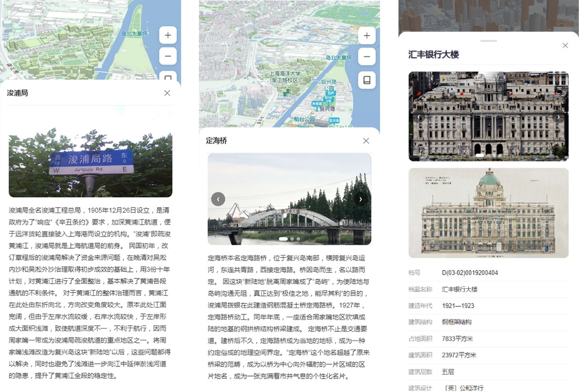Select the 汇丰银行大楼 heading
579x392 pixels.
click(434, 55)
